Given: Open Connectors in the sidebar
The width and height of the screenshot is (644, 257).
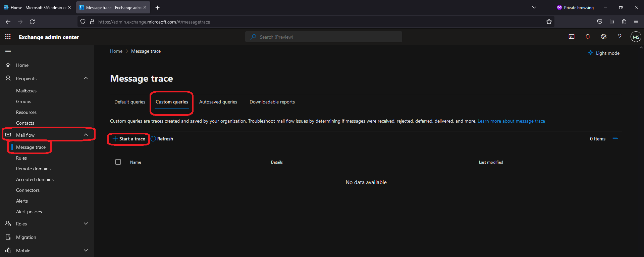Looking at the screenshot, I should point(28,190).
